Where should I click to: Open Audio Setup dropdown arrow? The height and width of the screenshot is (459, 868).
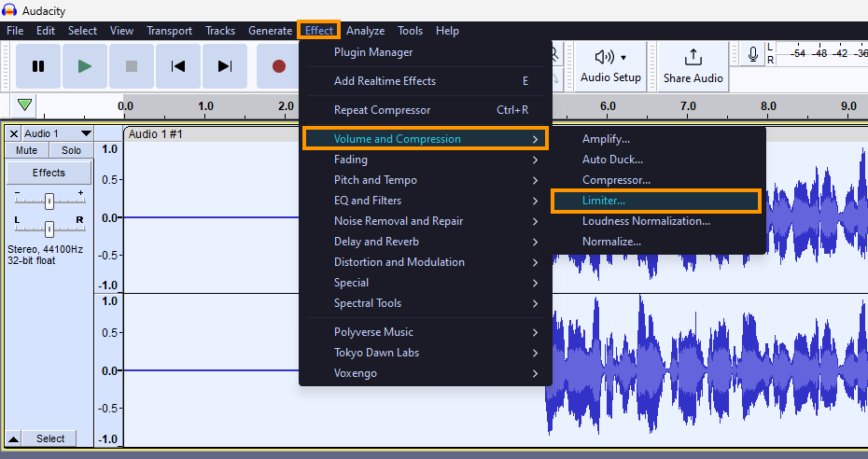pyautogui.click(x=623, y=58)
